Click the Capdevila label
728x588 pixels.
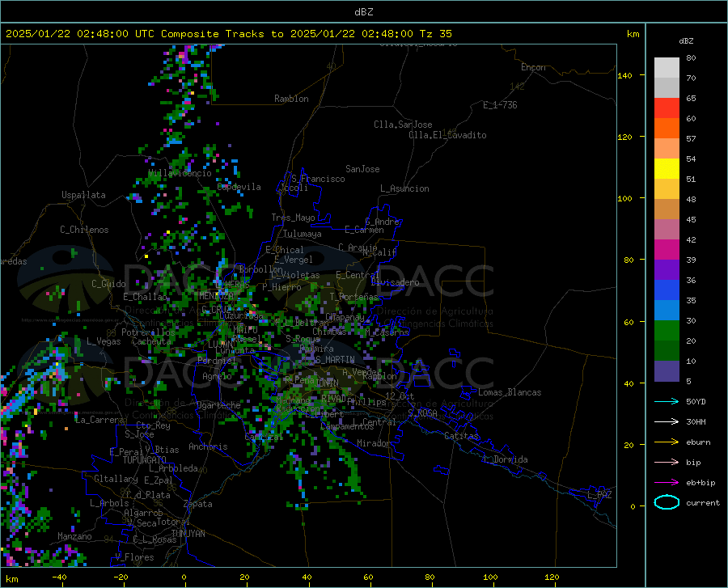(x=239, y=187)
